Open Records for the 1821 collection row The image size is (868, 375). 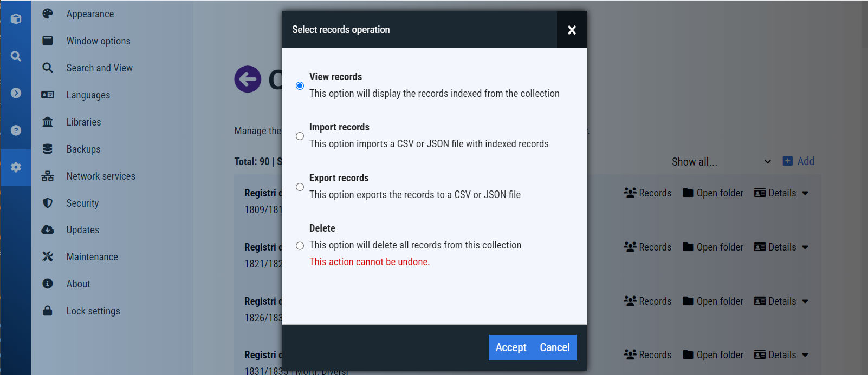point(647,247)
